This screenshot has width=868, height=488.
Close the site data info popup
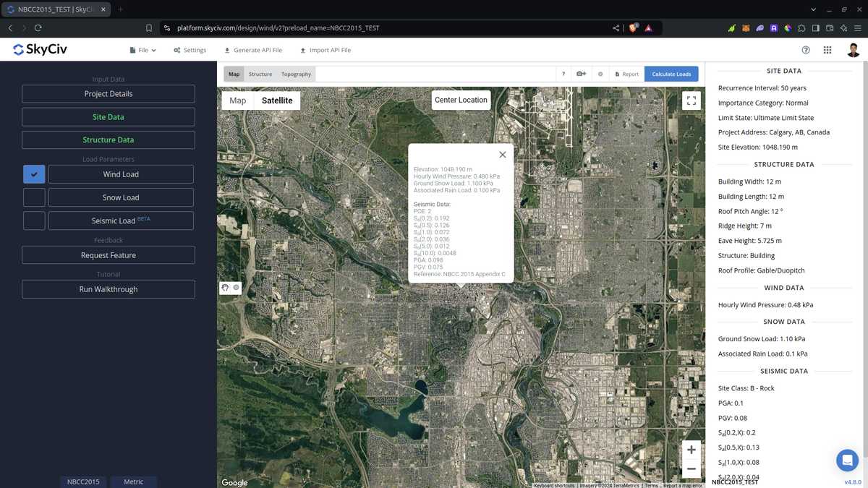click(502, 154)
